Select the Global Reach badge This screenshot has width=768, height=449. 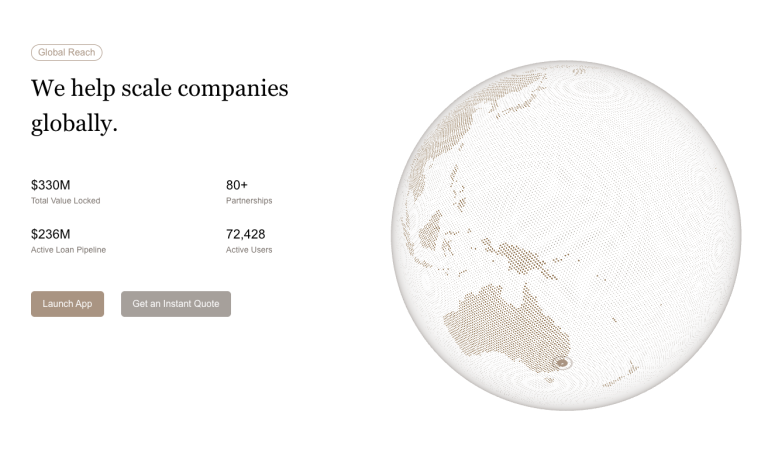point(67,52)
